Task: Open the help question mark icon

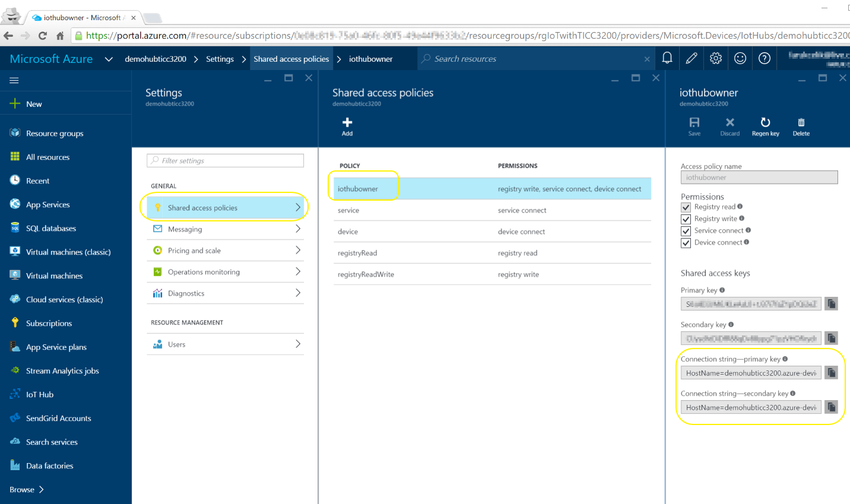Action: [x=765, y=58]
